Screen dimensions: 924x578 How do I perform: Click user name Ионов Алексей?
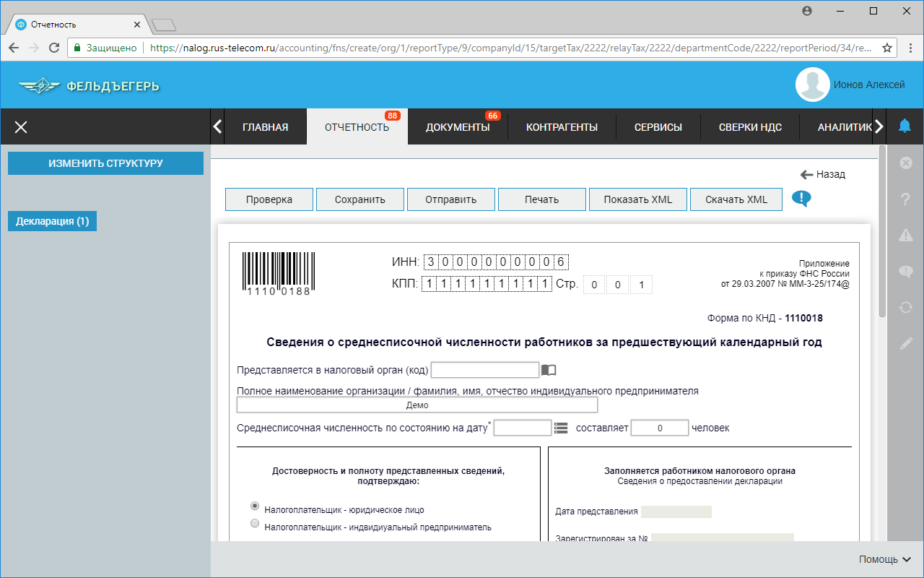click(869, 85)
